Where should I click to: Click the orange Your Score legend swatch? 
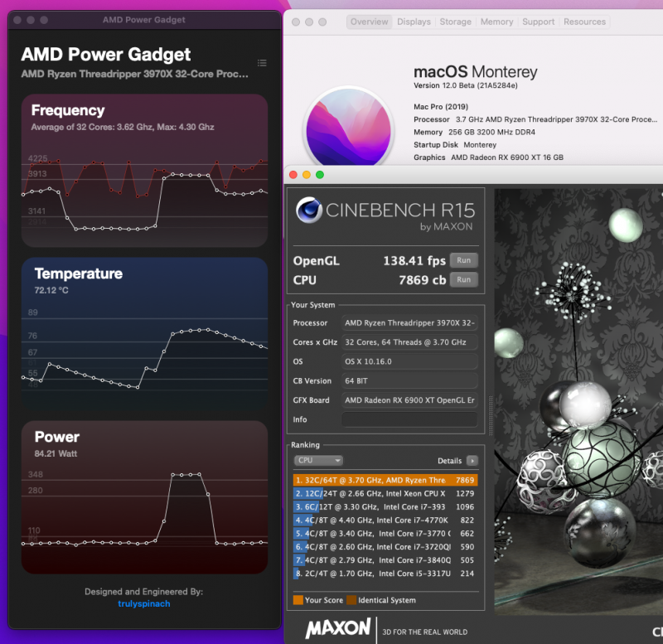click(298, 600)
